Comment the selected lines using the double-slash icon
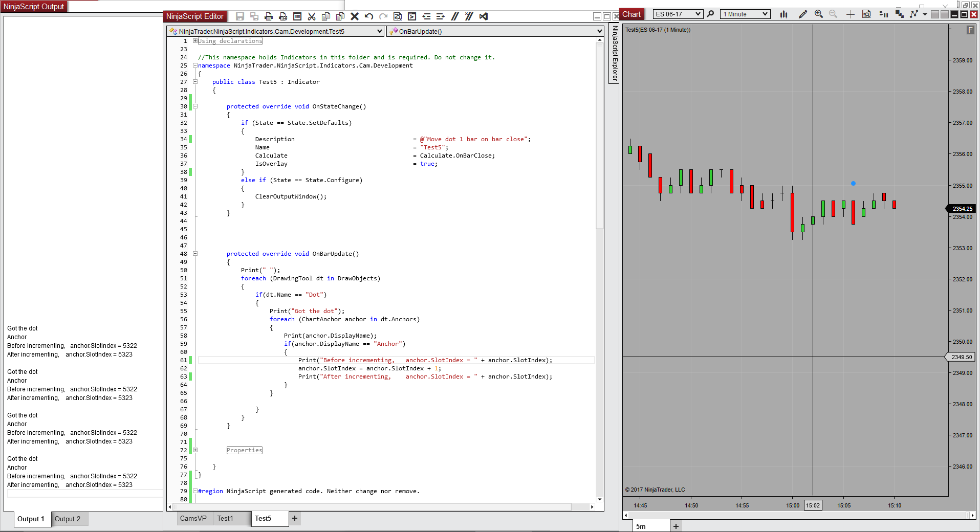The height and width of the screenshot is (532, 980). coord(455,16)
